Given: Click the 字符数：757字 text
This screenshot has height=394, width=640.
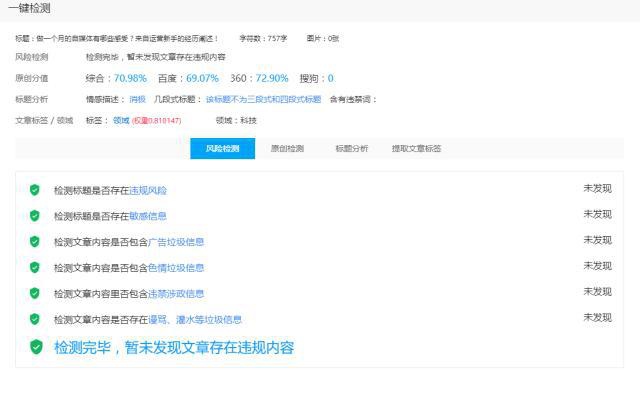Looking at the screenshot, I should (263, 38).
